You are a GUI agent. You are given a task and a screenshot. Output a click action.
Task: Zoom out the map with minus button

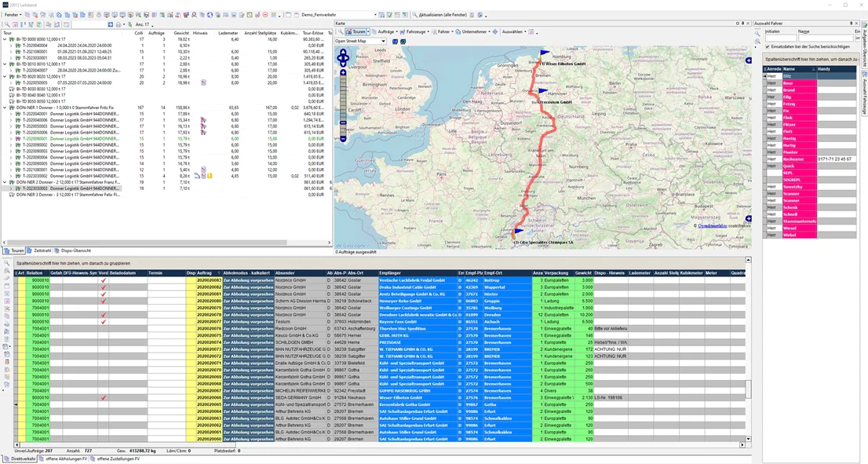pyautogui.click(x=343, y=139)
